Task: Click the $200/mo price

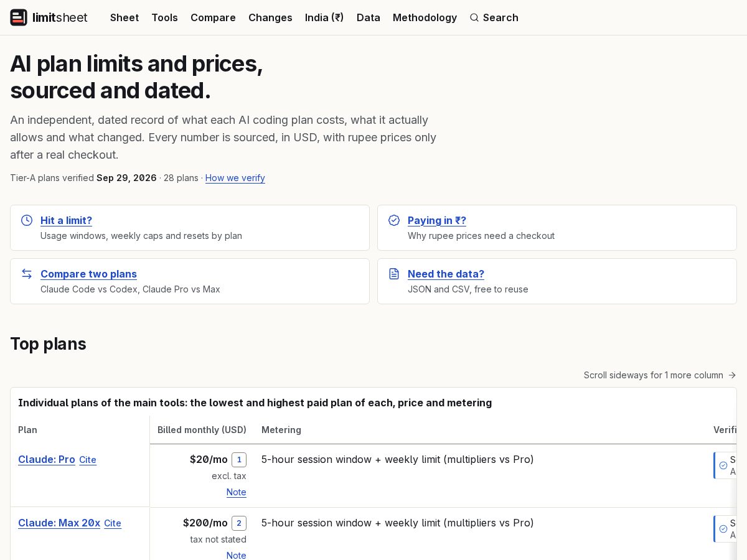Action: 205,523
